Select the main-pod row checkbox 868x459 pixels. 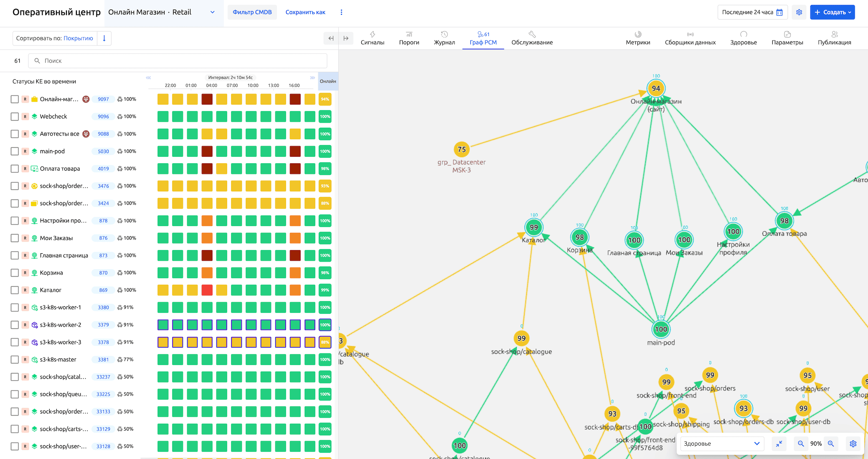(x=15, y=151)
